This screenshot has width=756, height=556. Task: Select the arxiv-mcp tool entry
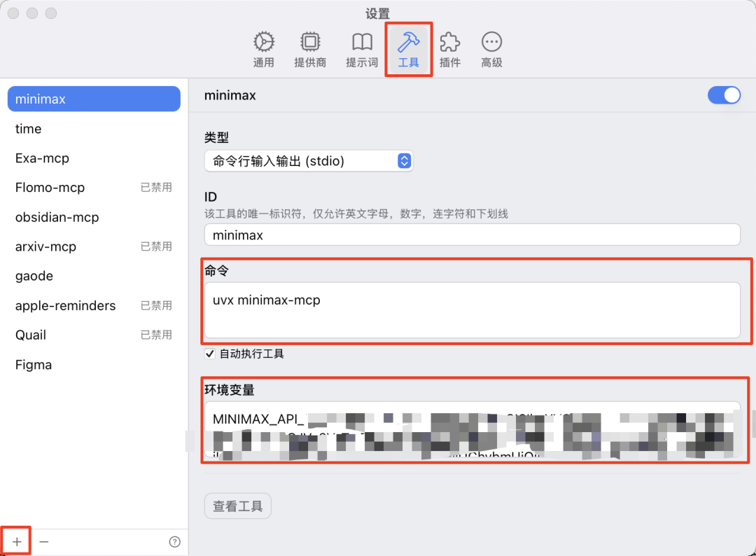(94, 246)
